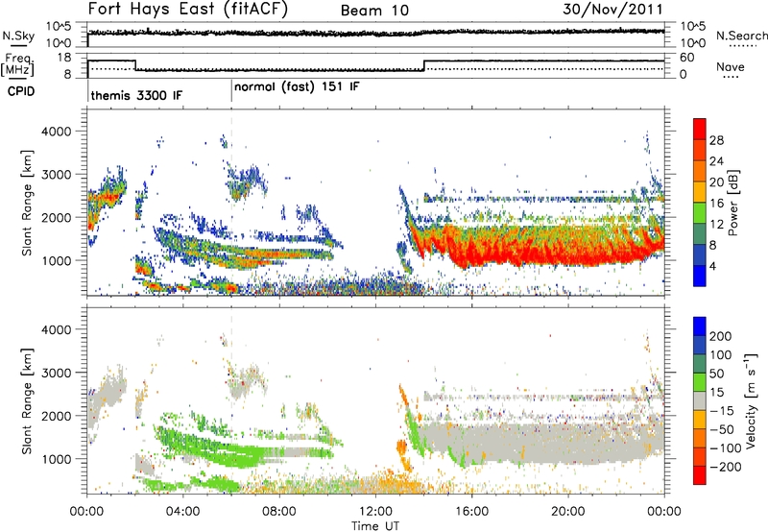Pick the gray -15 to 15 velocity segment
This screenshot has height=532, width=768.
tap(700, 400)
